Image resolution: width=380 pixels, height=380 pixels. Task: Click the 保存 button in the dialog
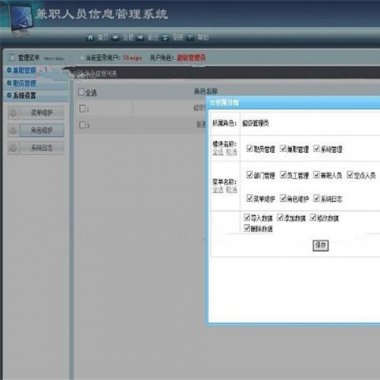321,245
